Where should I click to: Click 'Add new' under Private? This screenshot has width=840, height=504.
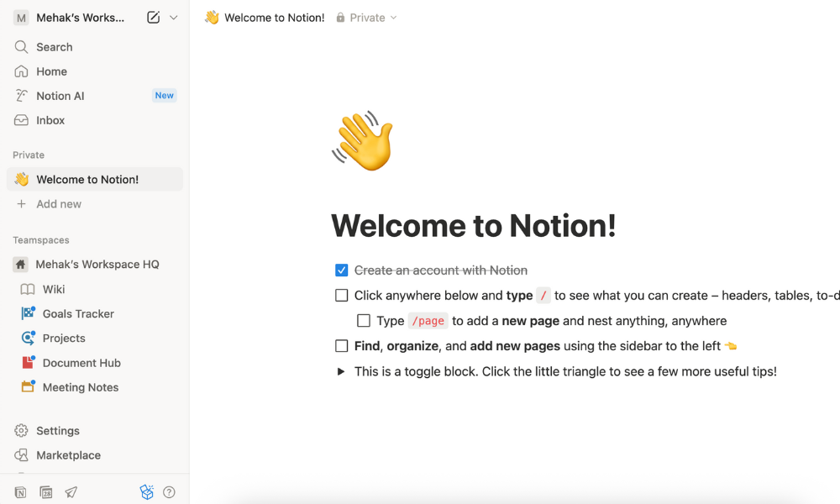[x=59, y=204]
